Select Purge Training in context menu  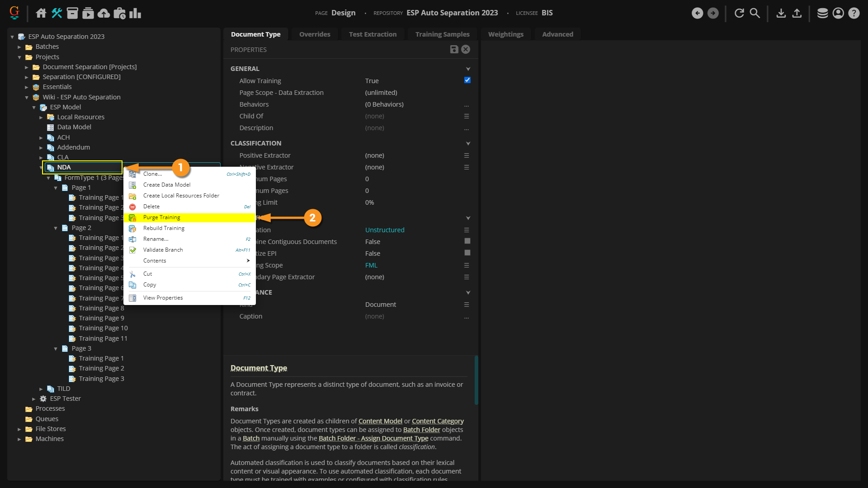pyautogui.click(x=161, y=217)
